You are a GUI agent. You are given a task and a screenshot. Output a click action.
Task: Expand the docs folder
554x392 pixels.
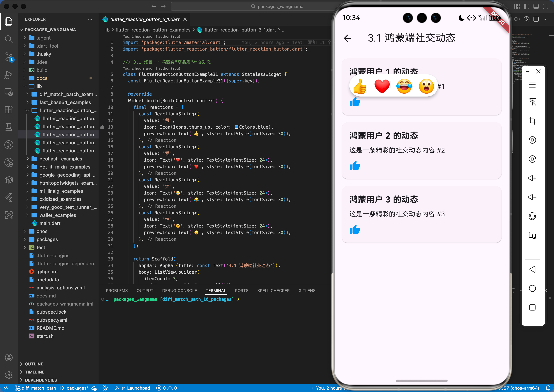point(42,78)
